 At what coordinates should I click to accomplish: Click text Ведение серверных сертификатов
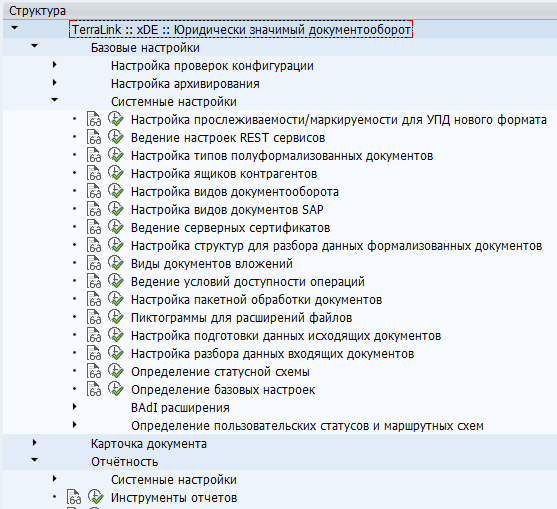[x=231, y=228]
